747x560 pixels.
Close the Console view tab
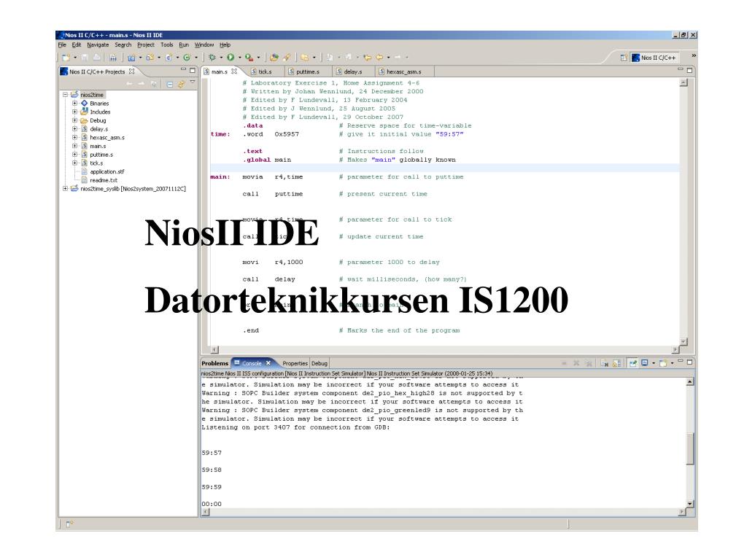pyautogui.click(x=268, y=363)
